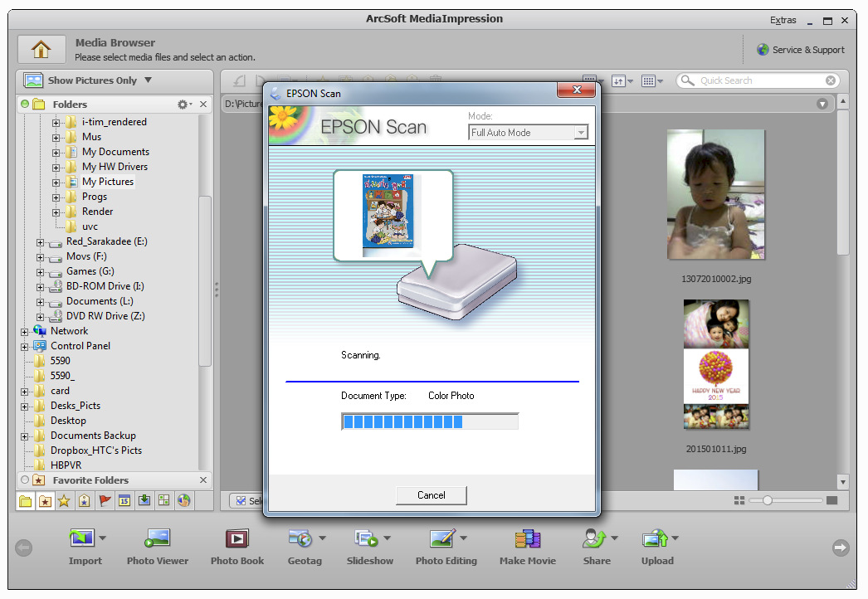The width and height of the screenshot is (868, 599).
Task: Select the Desks_Picts folder
Action: 76,406
